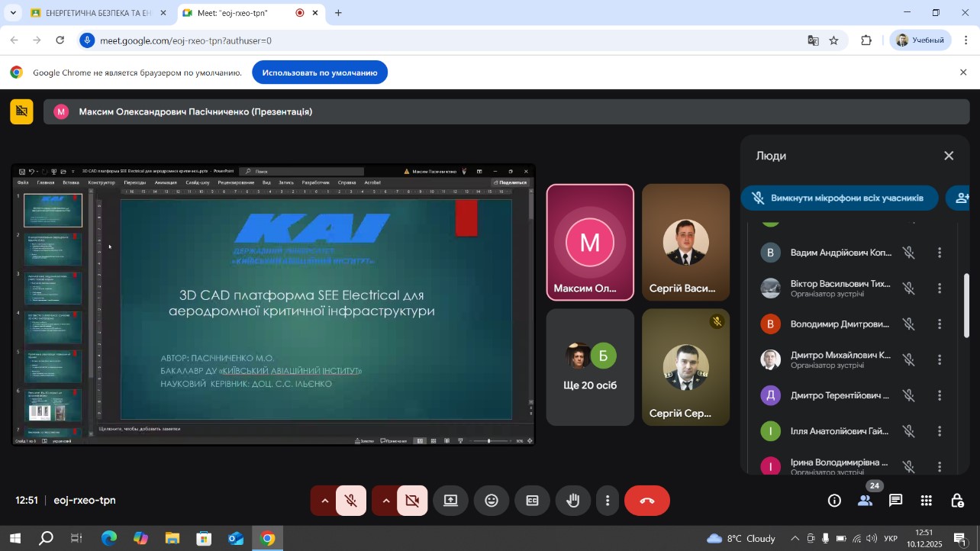Click Использовать по умолчанию button

pyautogui.click(x=320, y=72)
